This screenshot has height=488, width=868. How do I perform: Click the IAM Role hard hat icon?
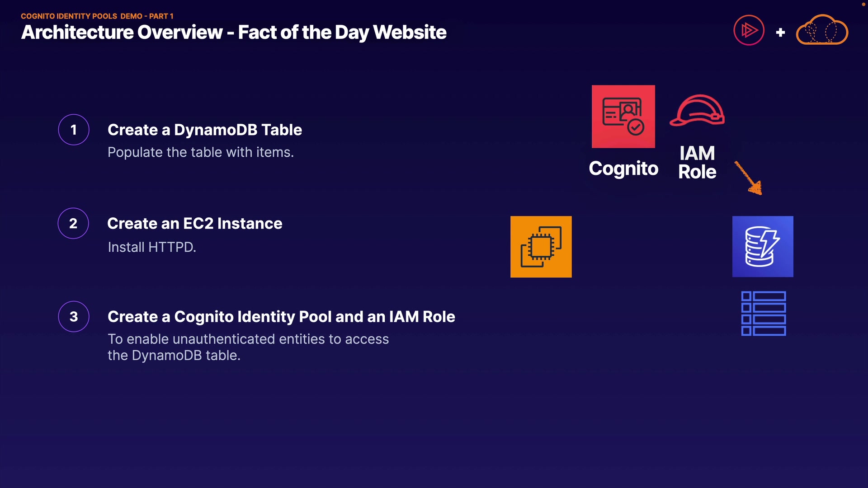(x=697, y=111)
